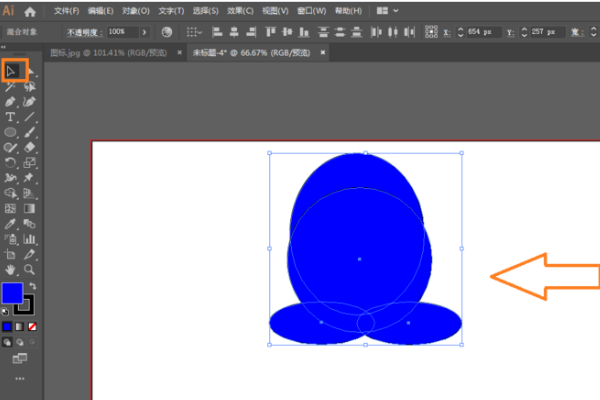Image resolution: width=600 pixels, height=400 pixels.
Task: Swap fill and stroke colors arrow
Action: point(32,286)
